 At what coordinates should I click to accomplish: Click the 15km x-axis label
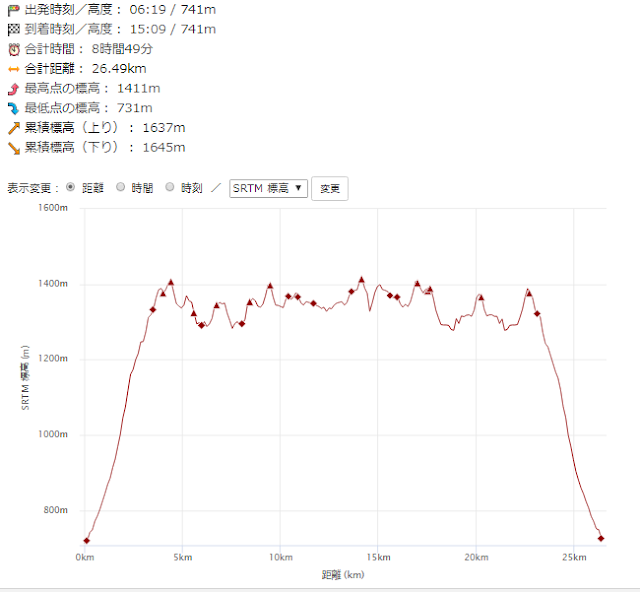378,557
